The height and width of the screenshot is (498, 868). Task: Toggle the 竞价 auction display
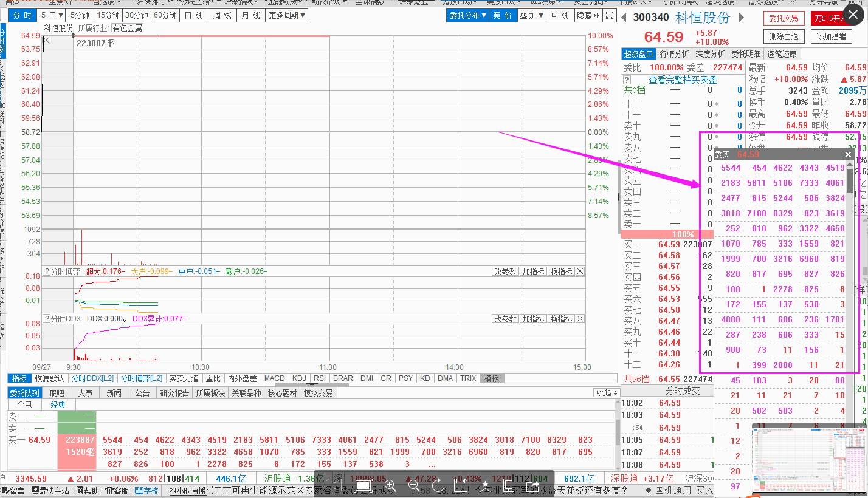click(x=503, y=15)
